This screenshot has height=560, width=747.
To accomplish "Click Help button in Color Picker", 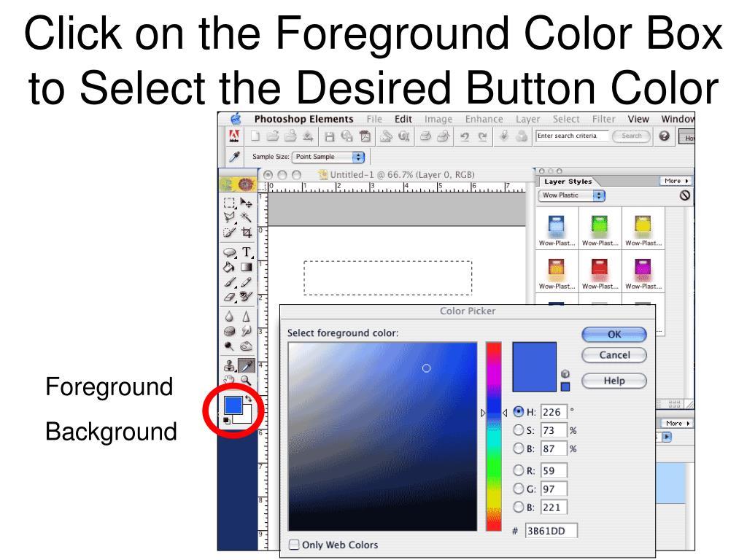I will click(x=614, y=381).
